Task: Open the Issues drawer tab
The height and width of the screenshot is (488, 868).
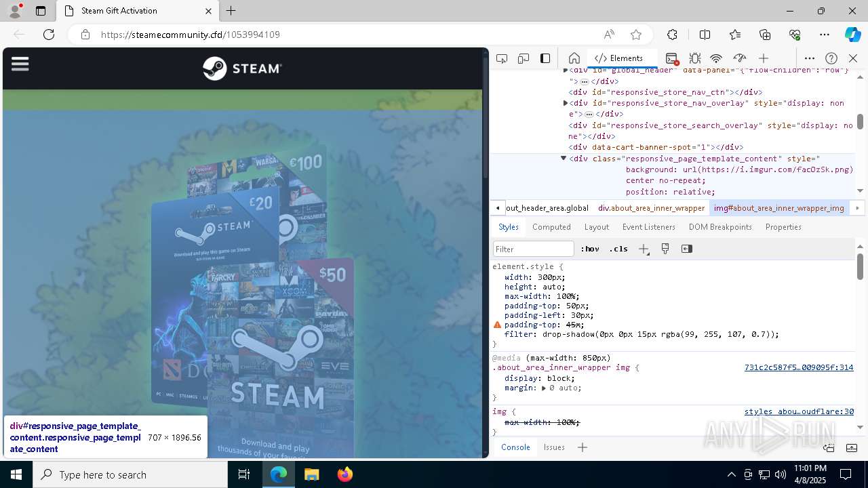Action: pos(554,447)
